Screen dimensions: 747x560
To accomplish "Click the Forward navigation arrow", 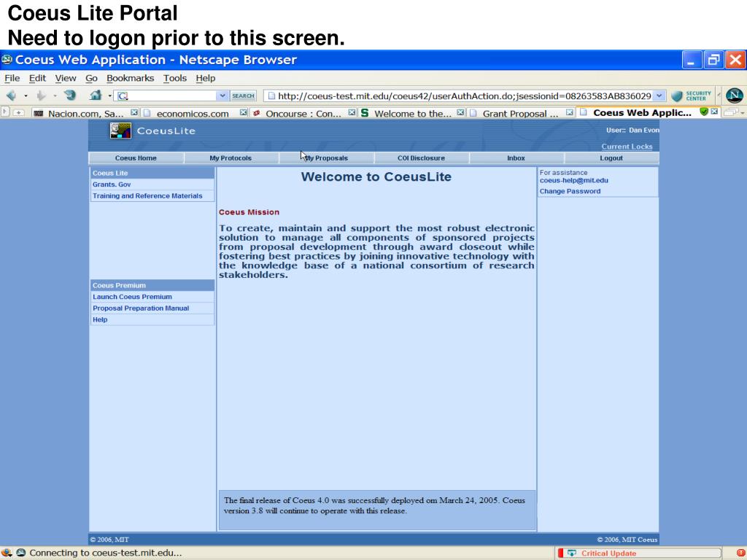I will (41, 96).
